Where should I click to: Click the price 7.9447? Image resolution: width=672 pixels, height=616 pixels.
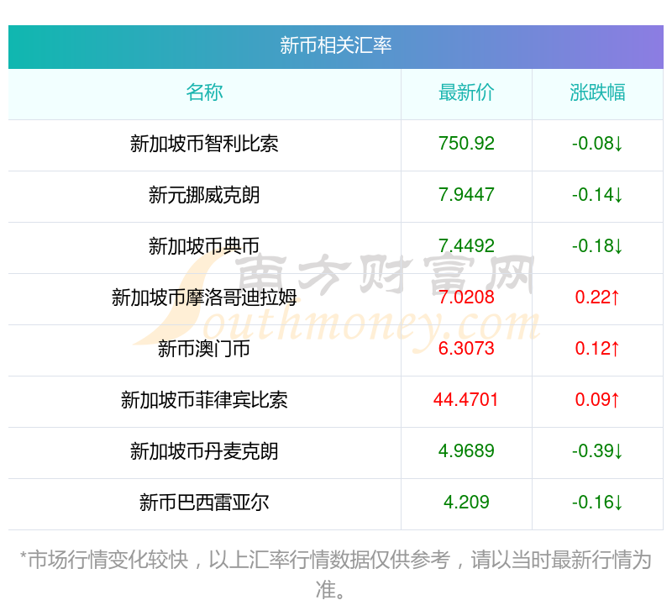(x=466, y=195)
